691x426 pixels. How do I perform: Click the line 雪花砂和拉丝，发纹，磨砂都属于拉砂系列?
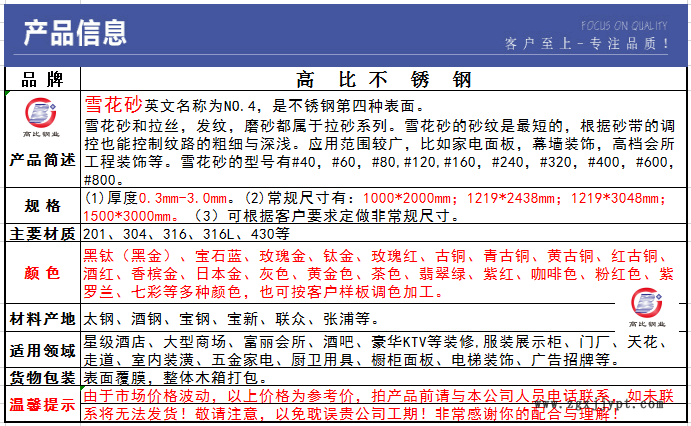[236, 126]
